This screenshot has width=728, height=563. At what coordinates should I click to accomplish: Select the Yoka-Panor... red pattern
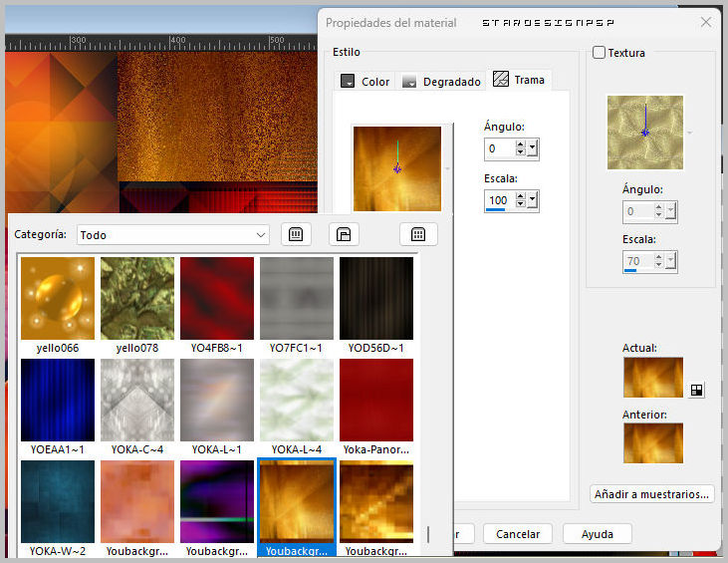click(x=376, y=400)
